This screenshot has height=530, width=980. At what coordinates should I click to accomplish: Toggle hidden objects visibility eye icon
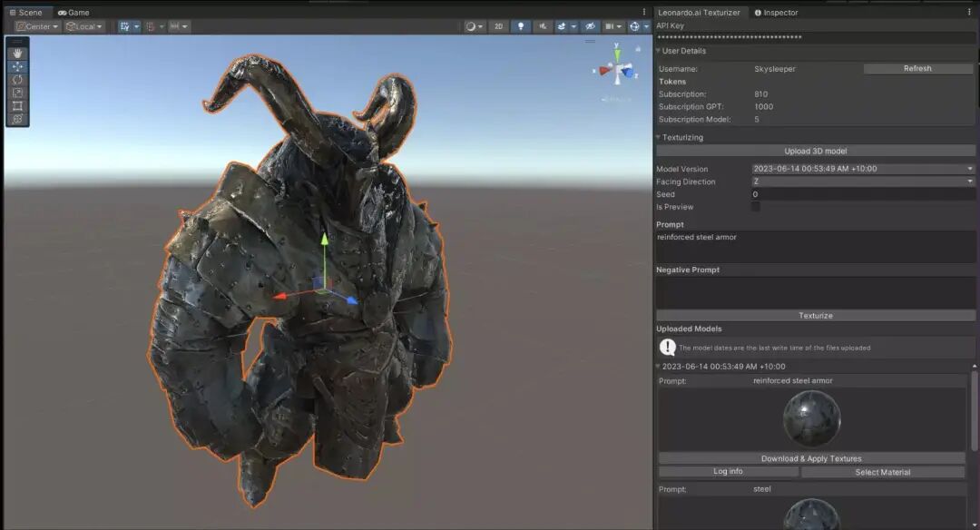tap(590, 26)
